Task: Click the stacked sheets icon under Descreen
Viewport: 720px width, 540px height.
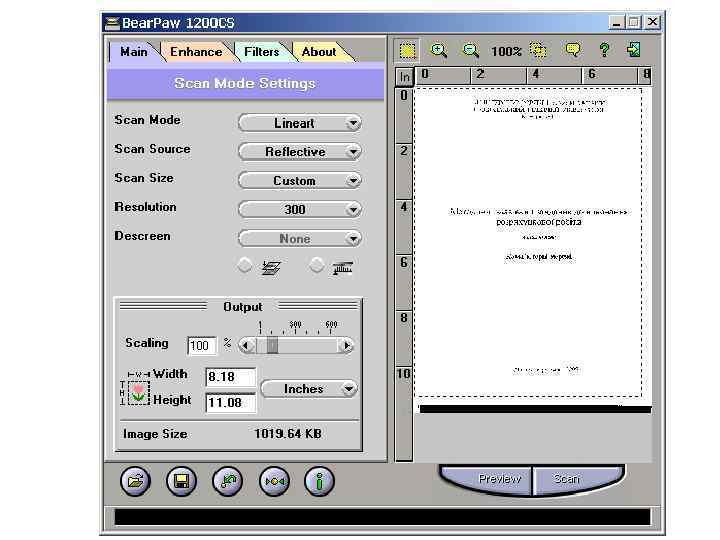Action: [x=271, y=267]
